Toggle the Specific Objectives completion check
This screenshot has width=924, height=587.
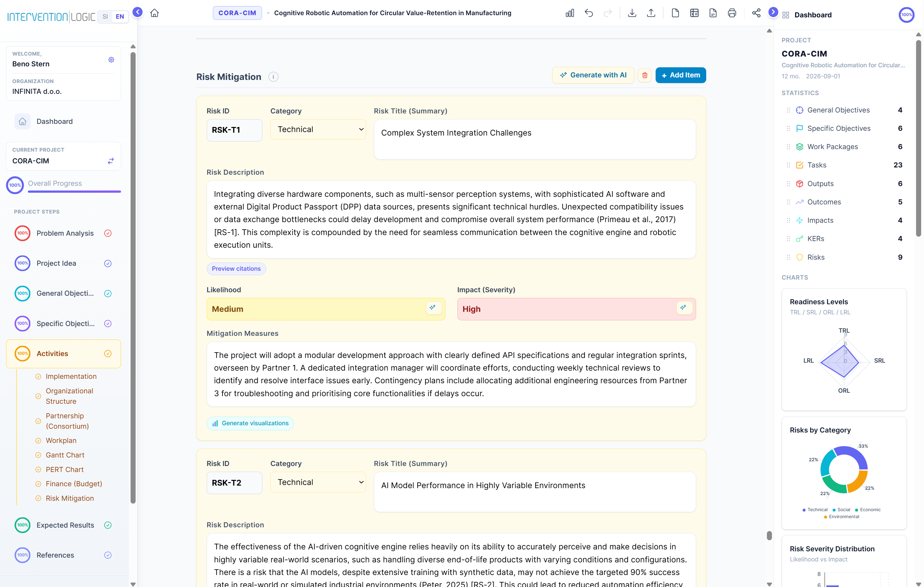pos(108,324)
